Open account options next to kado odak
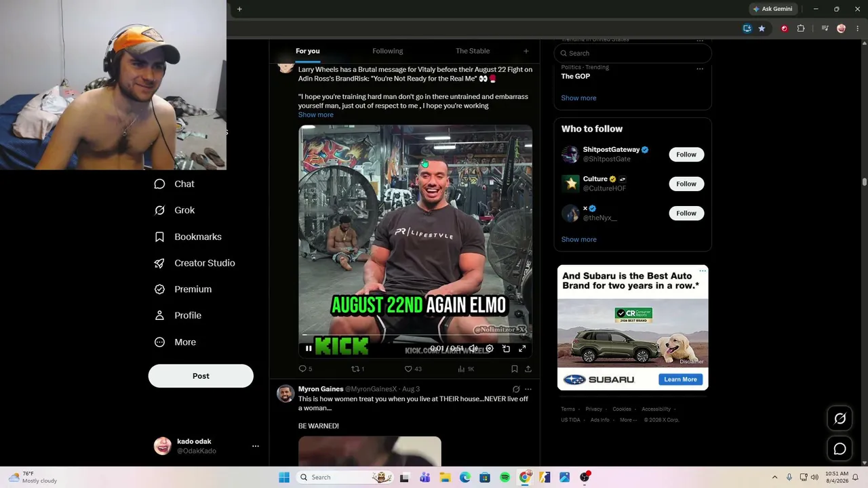The height and width of the screenshot is (488, 868). tap(256, 446)
